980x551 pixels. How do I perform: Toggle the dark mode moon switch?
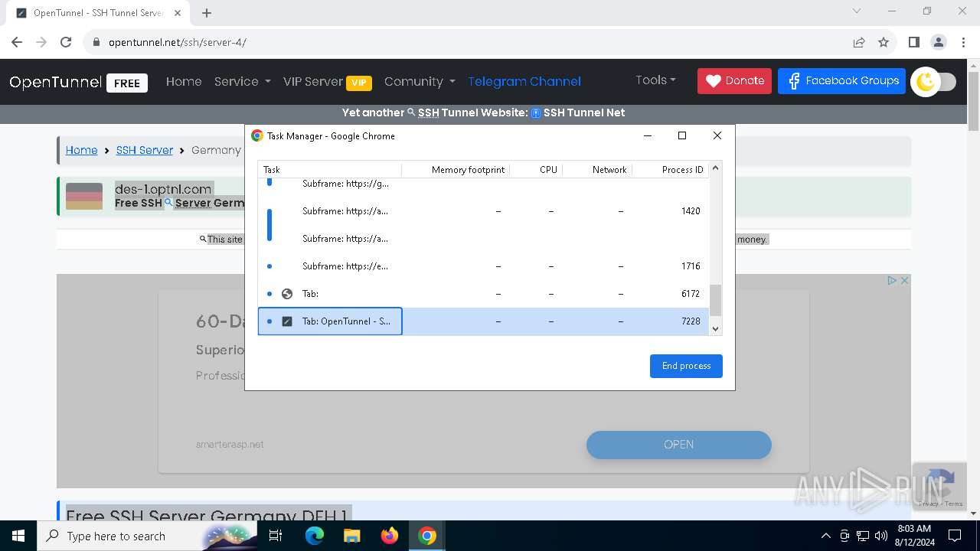934,81
